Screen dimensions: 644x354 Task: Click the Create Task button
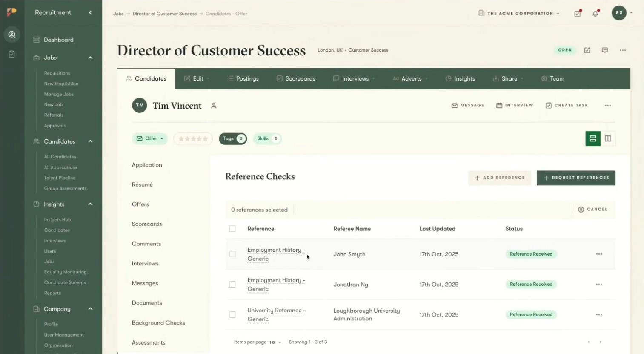[567, 106]
